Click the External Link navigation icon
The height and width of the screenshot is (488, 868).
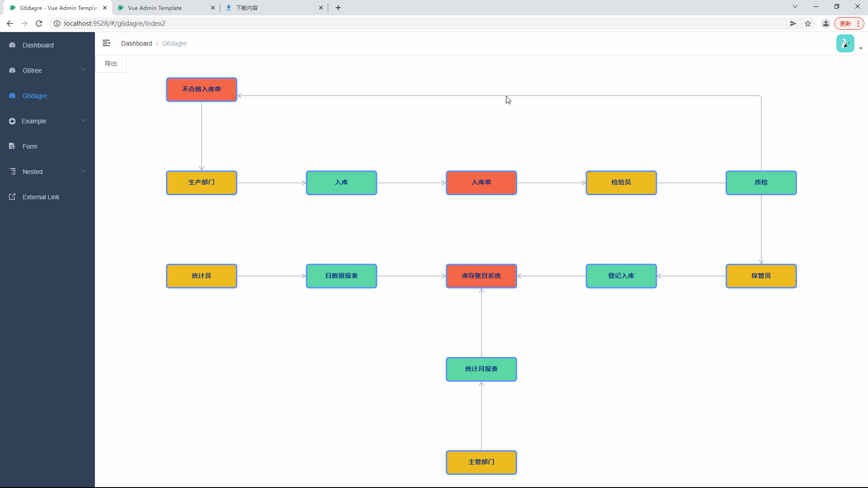point(13,197)
